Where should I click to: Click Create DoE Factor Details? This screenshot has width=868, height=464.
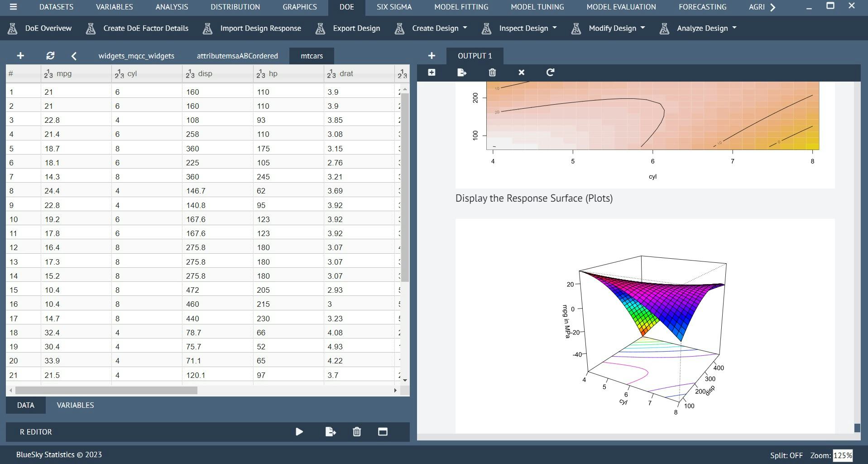pos(146,28)
